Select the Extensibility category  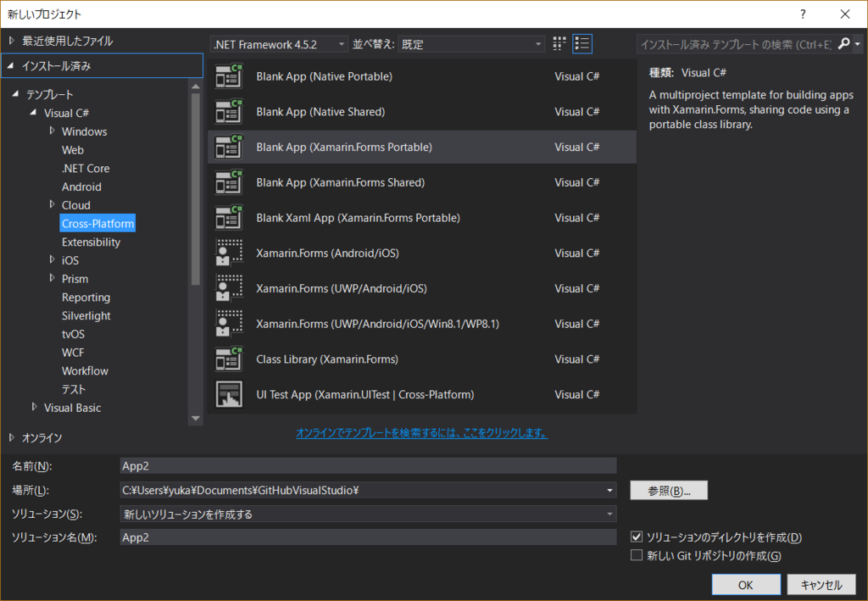[91, 242]
